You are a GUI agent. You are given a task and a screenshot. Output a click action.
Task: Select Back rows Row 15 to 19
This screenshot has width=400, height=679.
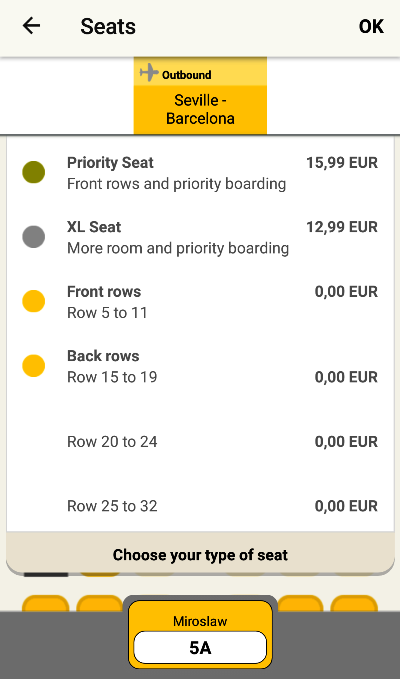tap(200, 366)
